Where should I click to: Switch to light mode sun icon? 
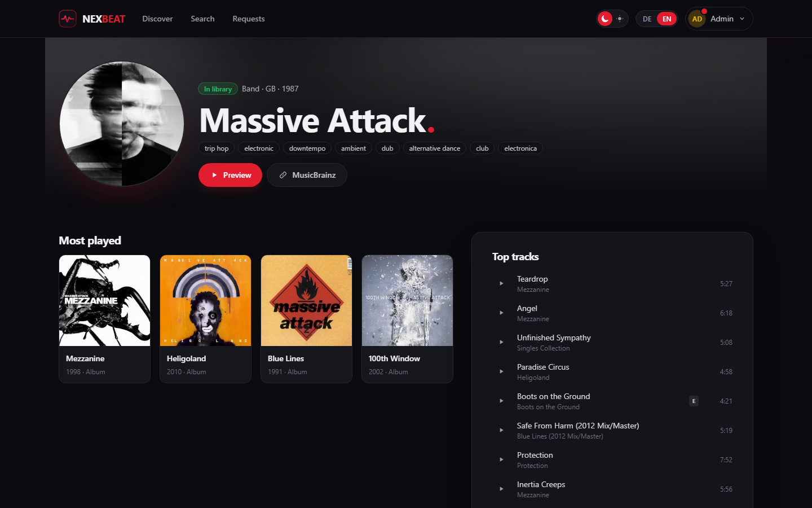click(620, 19)
